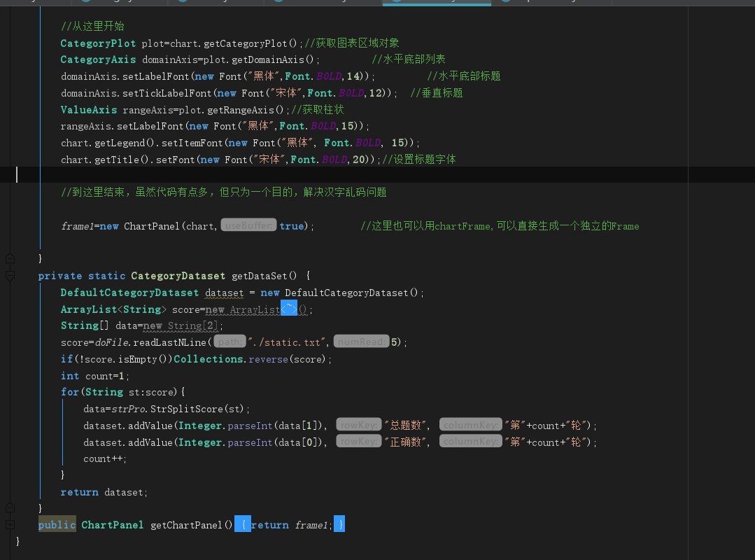Click the "//水平底部标题" comment
Image resolution: width=755 pixels, height=560 pixels.
pyautogui.click(x=464, y=76)
